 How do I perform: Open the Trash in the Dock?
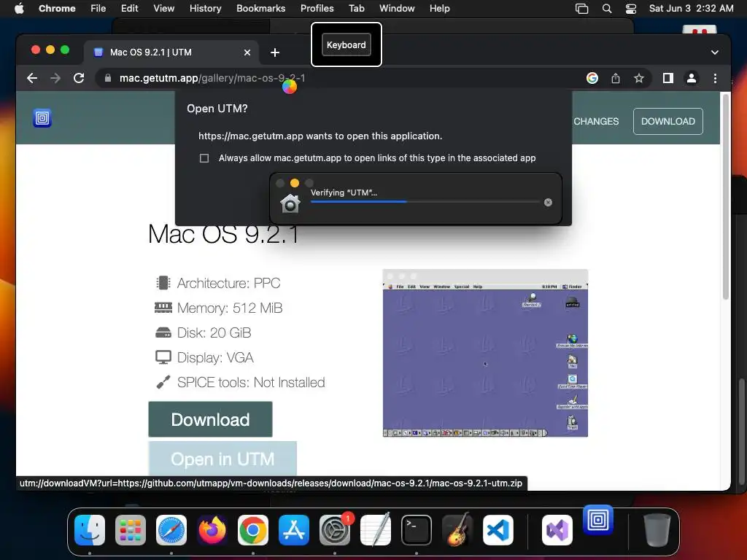point(657,530)
